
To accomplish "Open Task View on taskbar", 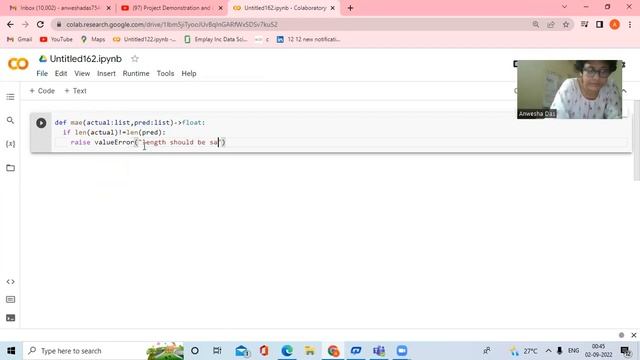I will click(x=217, y=351).
